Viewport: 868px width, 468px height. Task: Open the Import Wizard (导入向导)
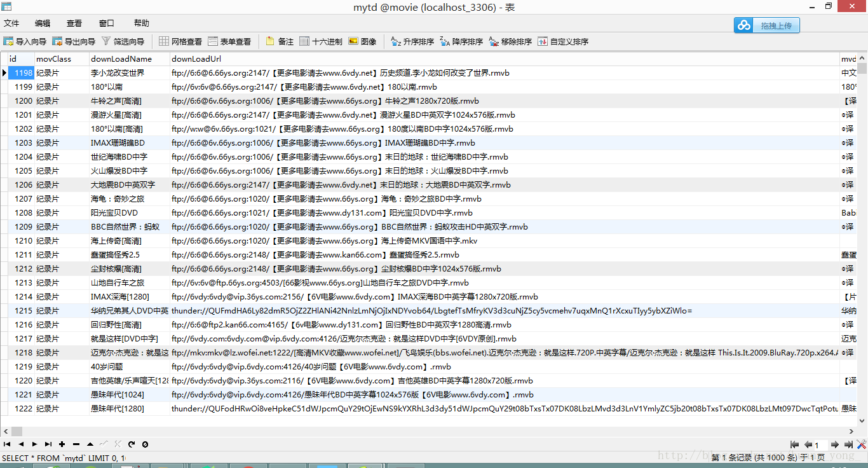point(25,41)
